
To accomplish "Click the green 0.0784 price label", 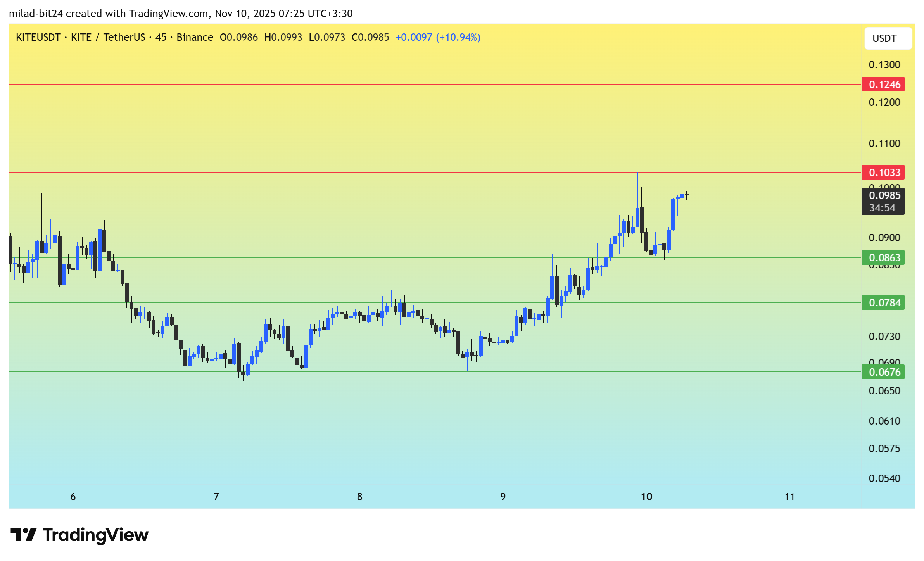I will click(x=883, y=302).
